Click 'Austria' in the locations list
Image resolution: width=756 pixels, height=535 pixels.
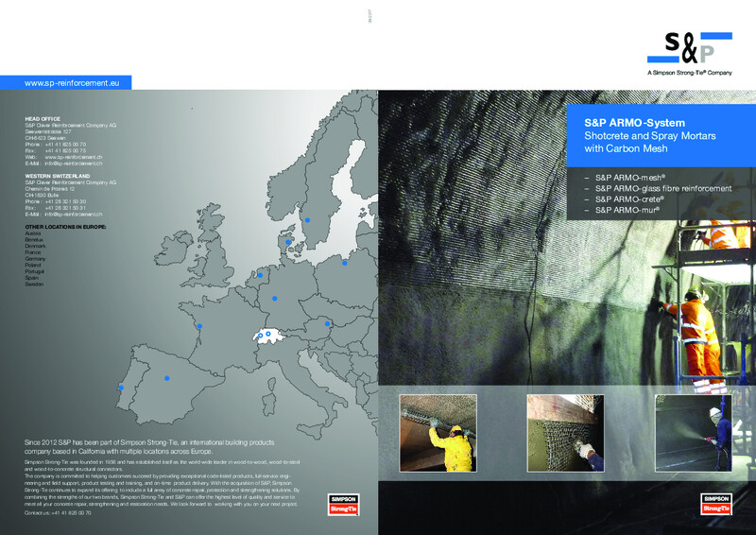click(x=33, y=233)
